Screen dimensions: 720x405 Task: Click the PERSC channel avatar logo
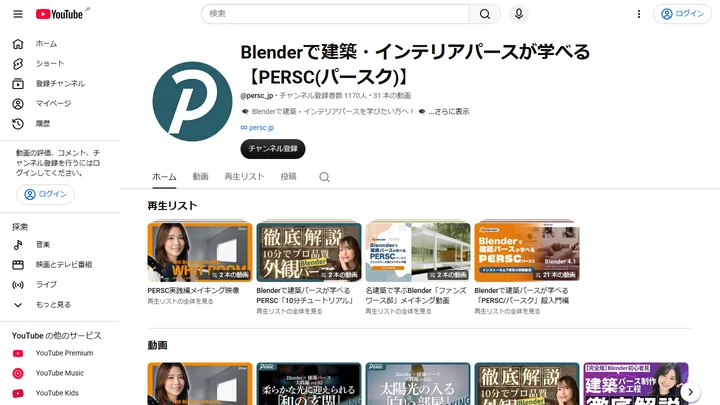pos(192,101)
